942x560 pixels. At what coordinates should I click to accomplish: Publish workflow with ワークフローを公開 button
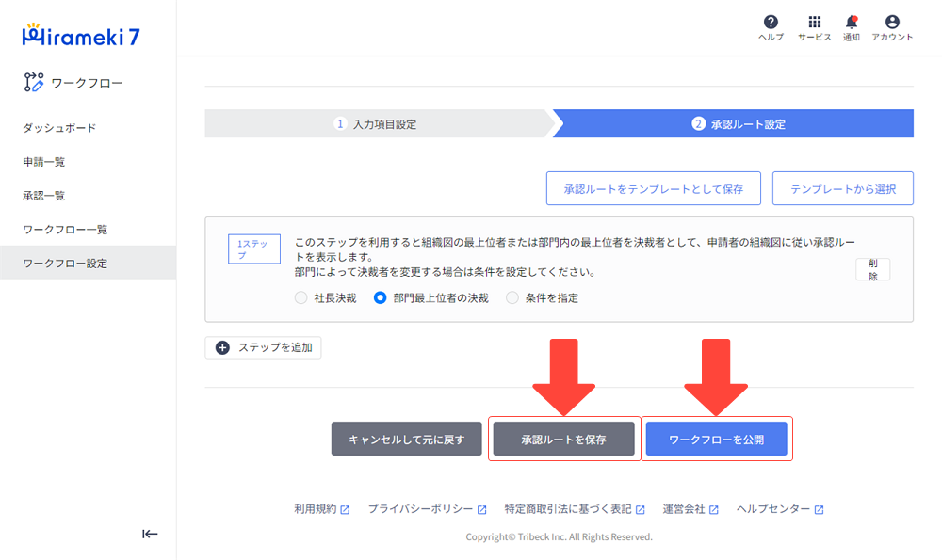[x=717, y=438]
